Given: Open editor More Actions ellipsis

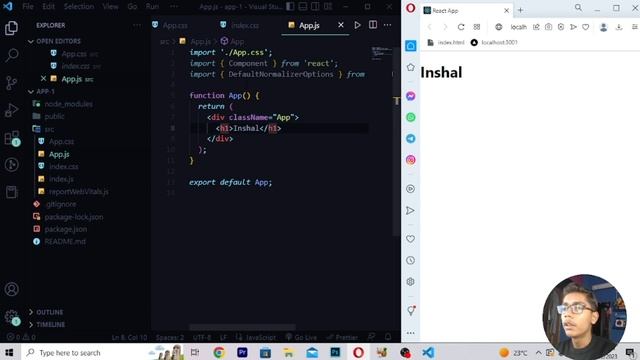Looking at the screenshot, I should pos(387,25).
